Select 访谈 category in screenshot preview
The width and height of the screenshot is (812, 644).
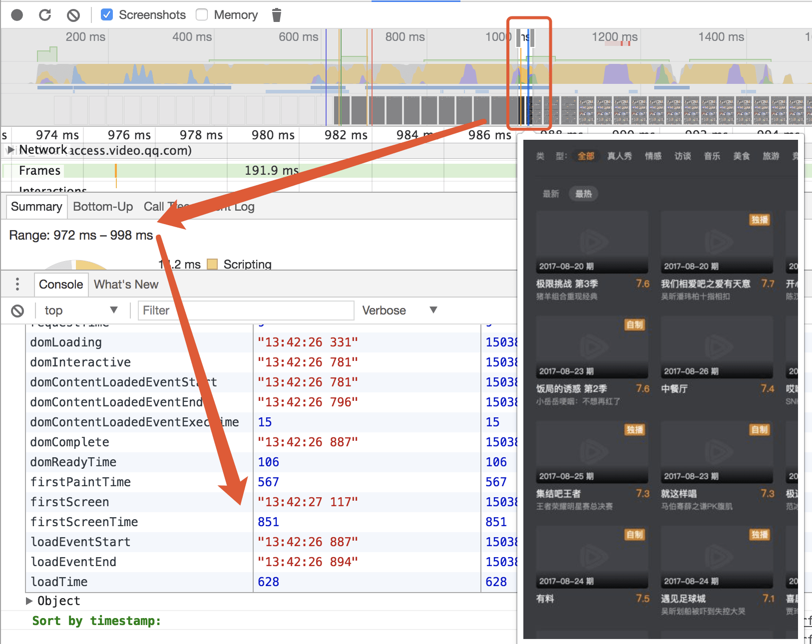coord(683,156)
